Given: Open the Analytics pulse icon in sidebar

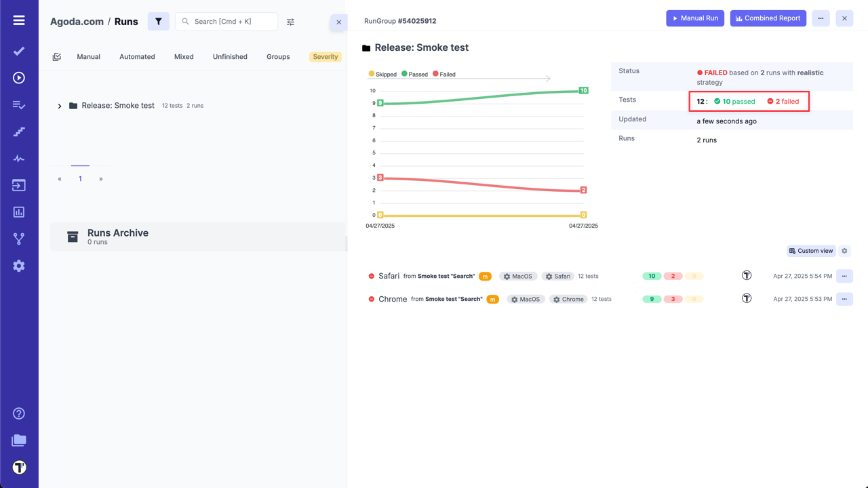Looking at the screenshot, I should pyautogui.click(x=18, y=158).
